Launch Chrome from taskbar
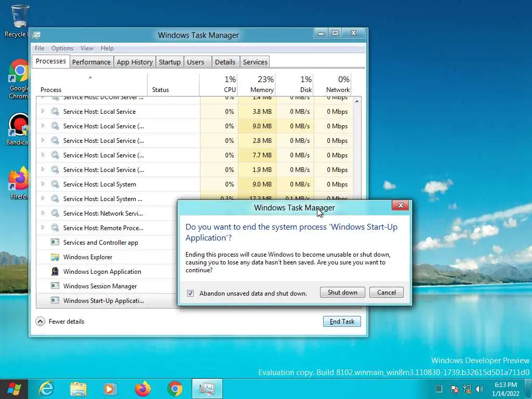The width and height of the screenshot is (532, 399). click(175, 389)
